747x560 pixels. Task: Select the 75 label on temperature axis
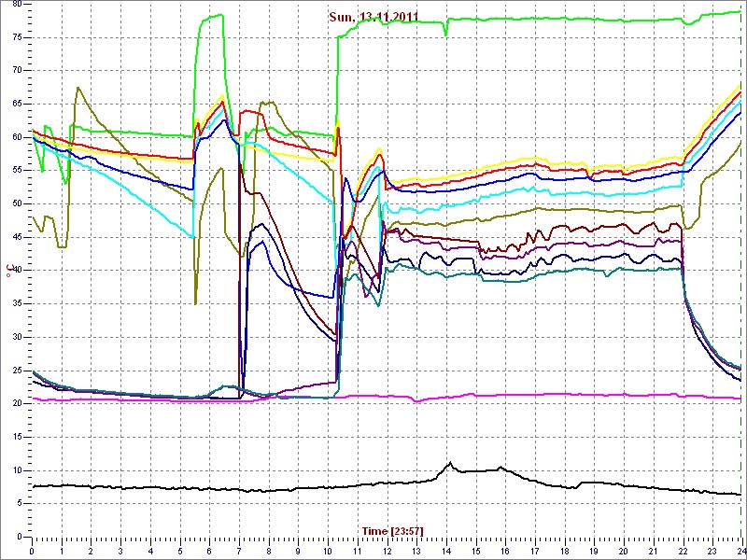[15, 37]
